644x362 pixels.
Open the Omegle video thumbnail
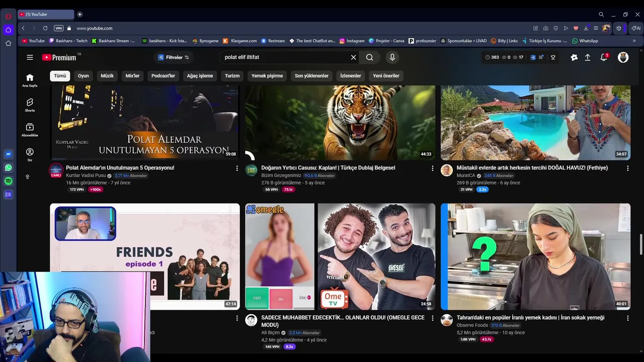[340, 256]
